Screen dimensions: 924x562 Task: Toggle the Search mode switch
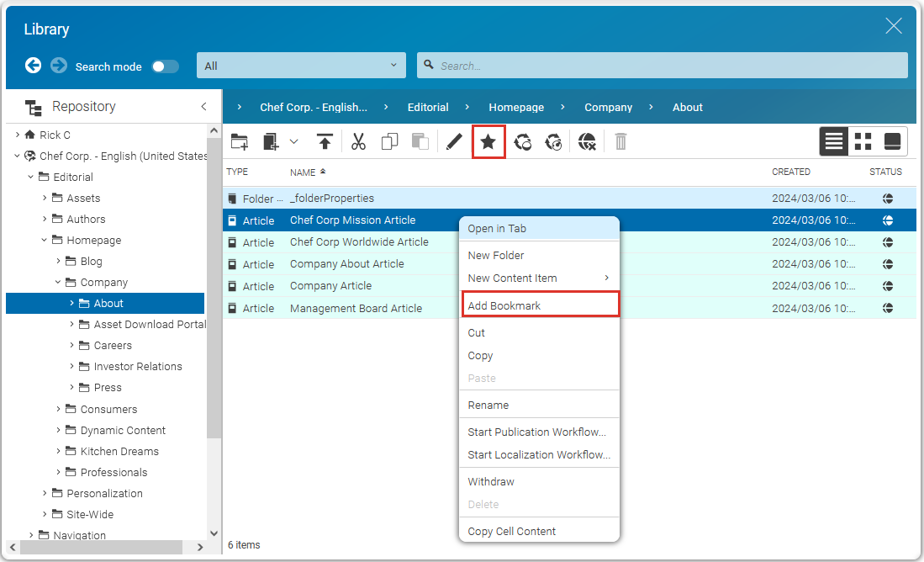click(x=165, y=66)
